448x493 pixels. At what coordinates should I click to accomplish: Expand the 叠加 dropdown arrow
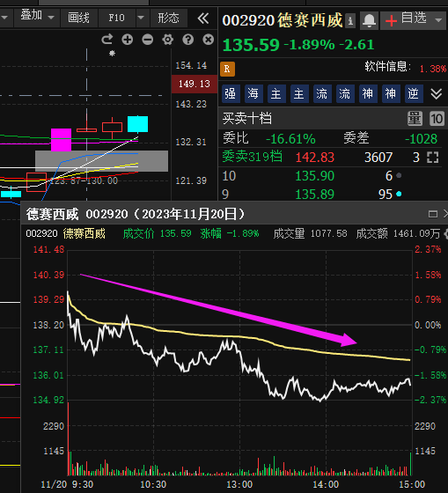click(x=51, y=18)
